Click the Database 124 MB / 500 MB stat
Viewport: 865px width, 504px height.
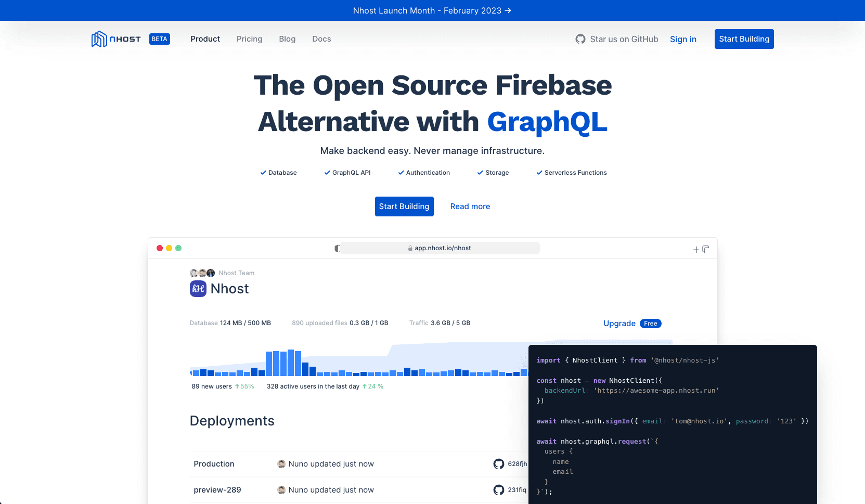click(x=230, y=323)
